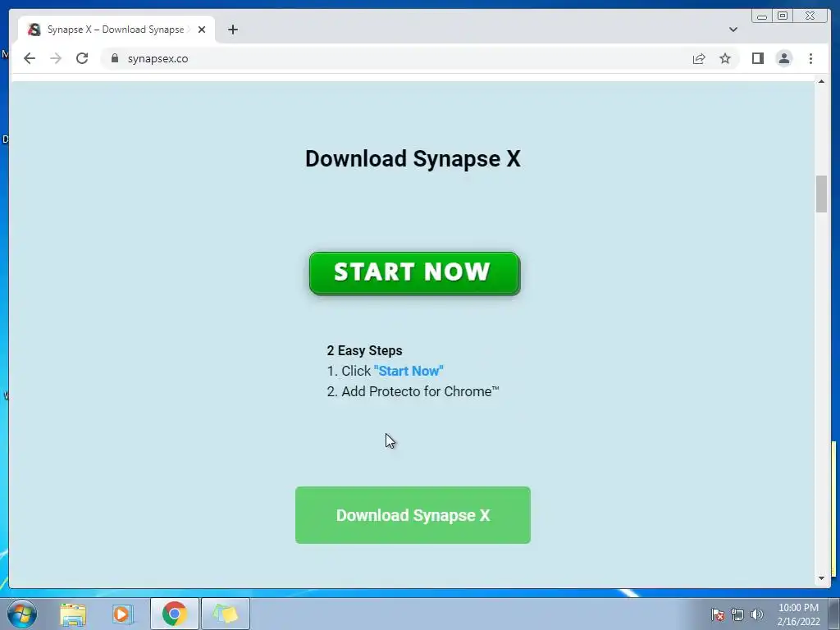Click the page scrollbar thumb
The width and height of the screenshot is (840, 630).
click(x=821, y=194)
